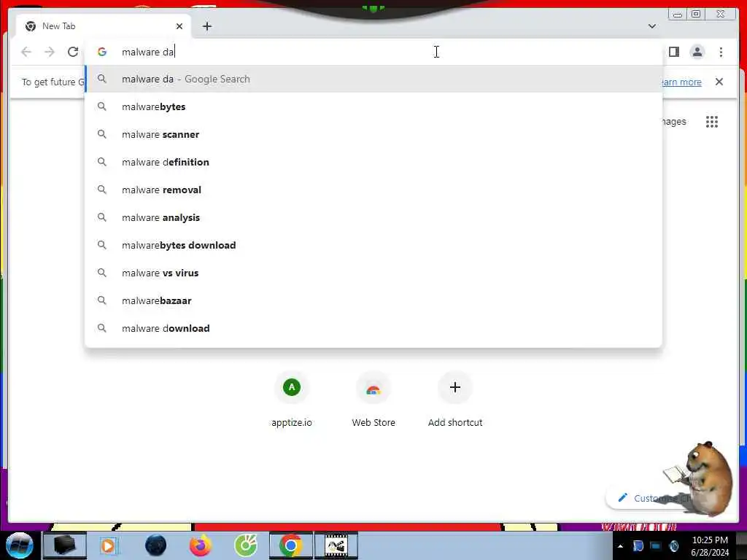Screen dimensions: 747x560
Task: Click search icon beside 'malware removal'
Action: (x=102, y=190)
